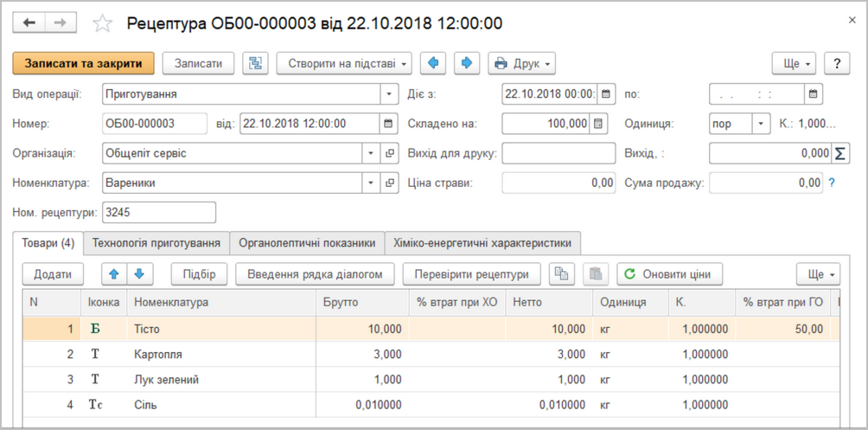Open calendar picker for Діє з date
The width and height of the screenshot is (868, 430).
606,94
